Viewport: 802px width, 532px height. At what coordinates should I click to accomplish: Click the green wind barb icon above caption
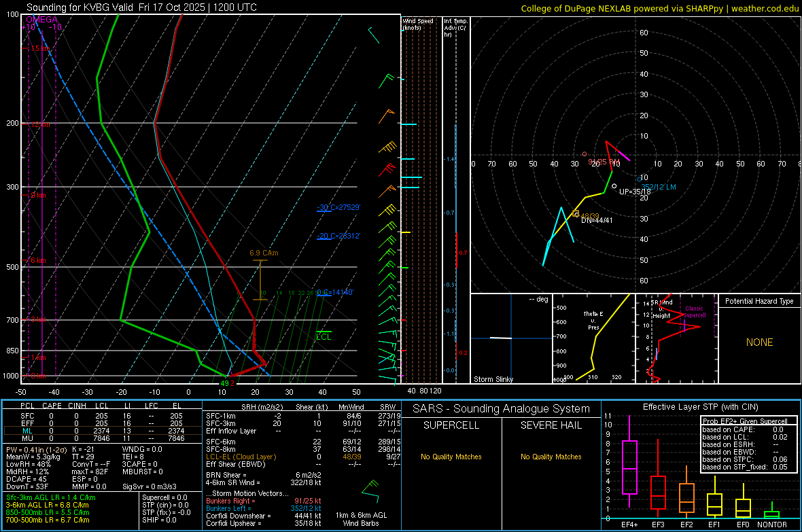click(370, 491)
